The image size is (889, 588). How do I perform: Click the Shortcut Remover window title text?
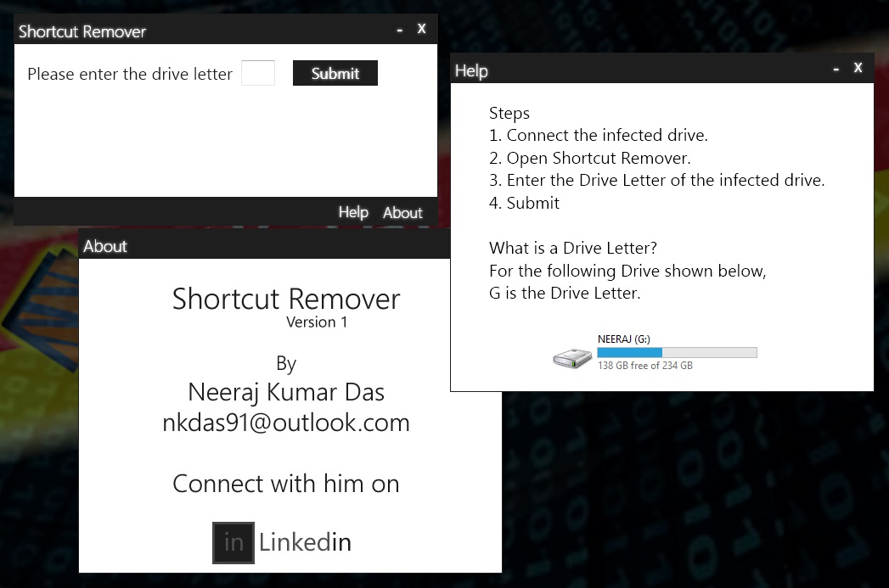coord(82,31)
